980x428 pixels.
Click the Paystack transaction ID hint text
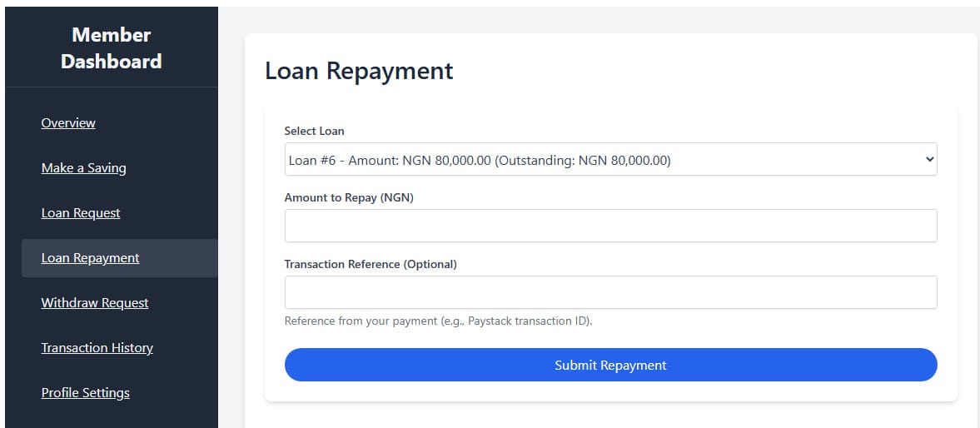[x=438, y=321]
